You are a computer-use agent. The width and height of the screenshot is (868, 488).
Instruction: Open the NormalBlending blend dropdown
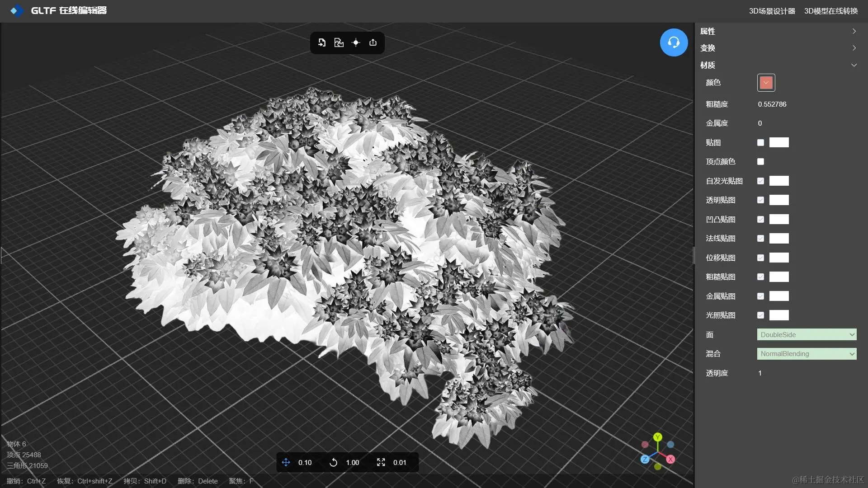click(x=807, y=354)
